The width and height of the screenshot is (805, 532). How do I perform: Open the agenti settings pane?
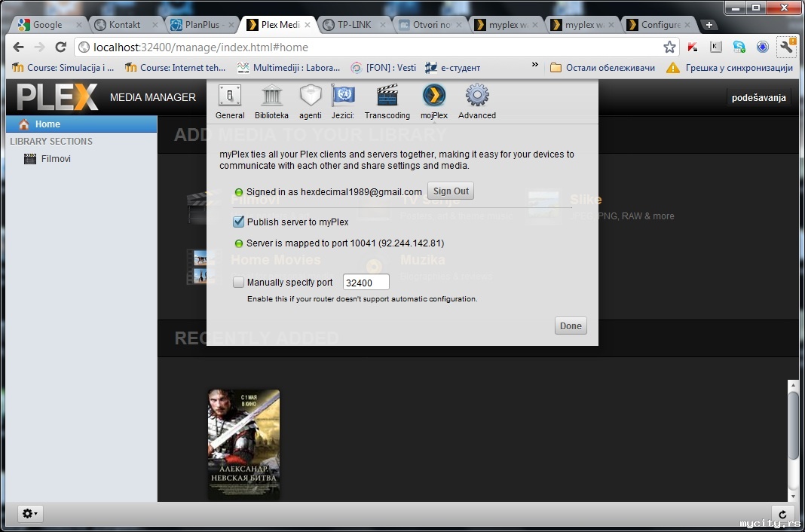pos(310,102)
